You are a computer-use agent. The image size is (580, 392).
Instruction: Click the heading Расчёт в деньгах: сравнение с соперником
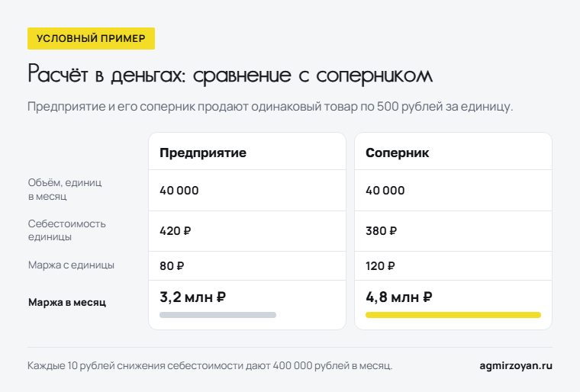(x=230, y=74)
